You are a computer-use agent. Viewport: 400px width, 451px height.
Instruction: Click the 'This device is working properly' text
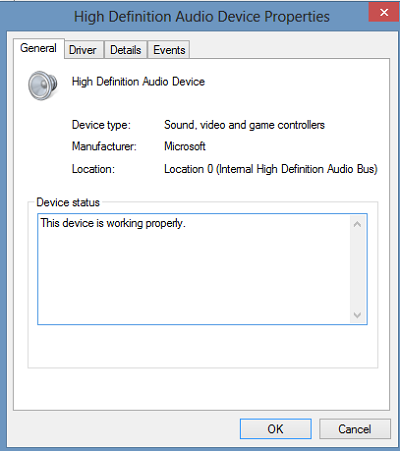[x=113, y=223]
